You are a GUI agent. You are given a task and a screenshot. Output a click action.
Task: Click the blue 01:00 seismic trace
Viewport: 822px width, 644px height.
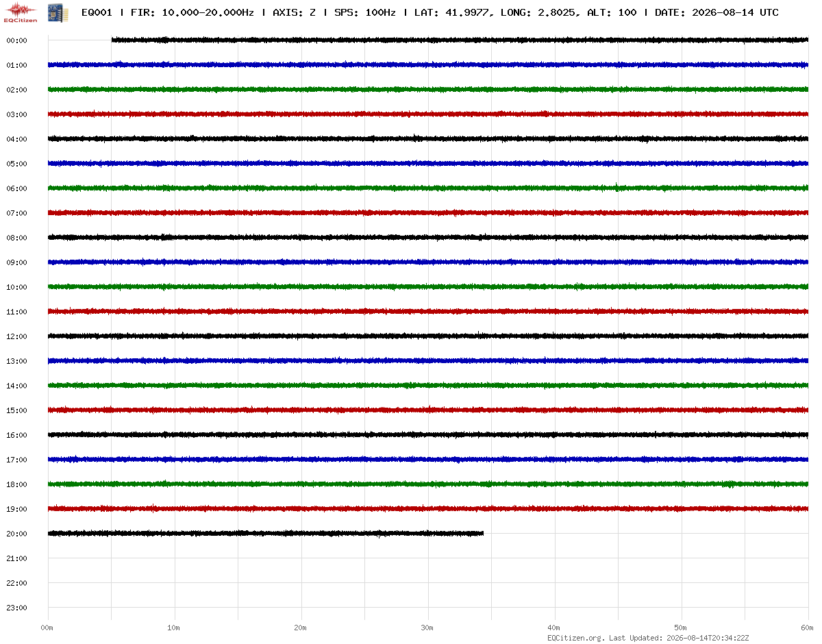point(428,65)
